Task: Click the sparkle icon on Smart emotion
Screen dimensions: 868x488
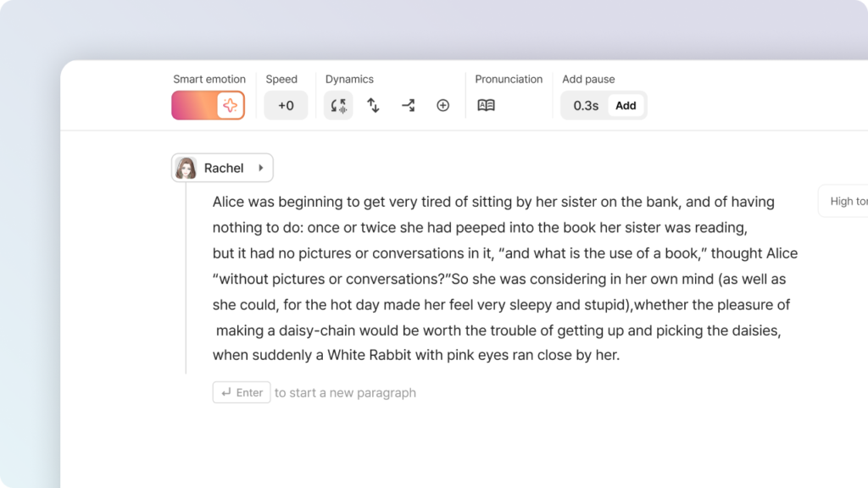Action: pos(231,105)
